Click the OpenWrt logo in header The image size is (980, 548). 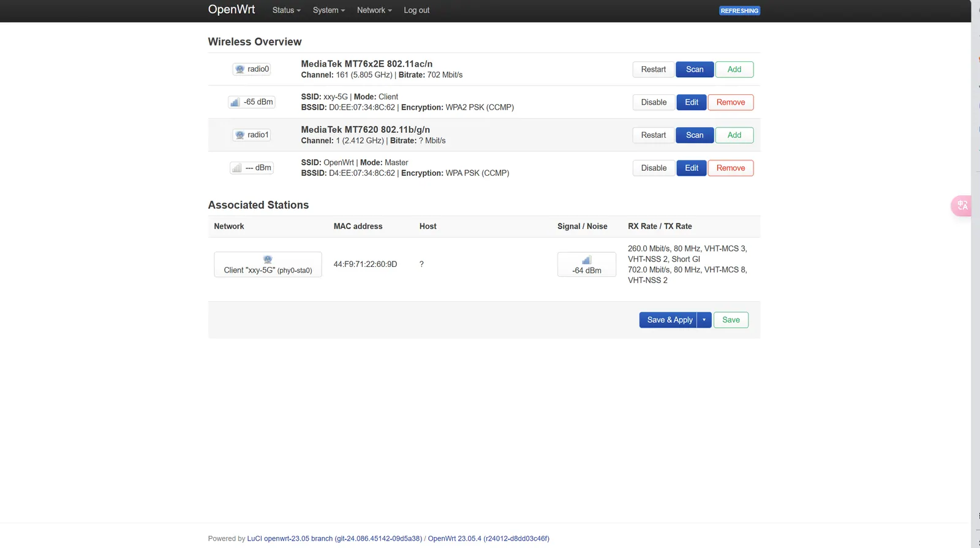pos(232,10)
